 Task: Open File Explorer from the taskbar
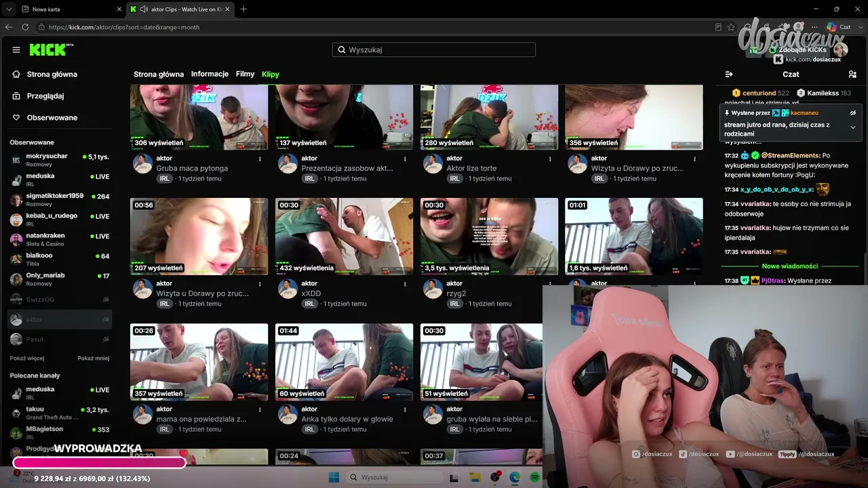click(474, 478)
